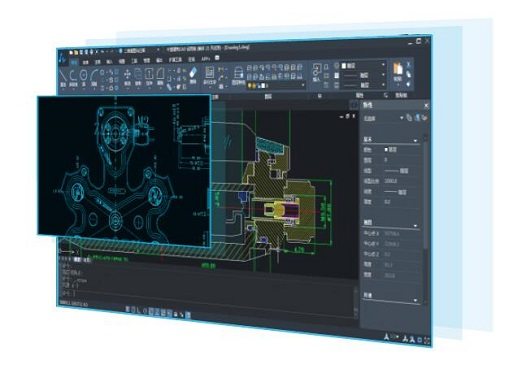The image size is (522, 369).
Task: Expand the bottom section of Properties panel
Action: [x=415, y=300]
